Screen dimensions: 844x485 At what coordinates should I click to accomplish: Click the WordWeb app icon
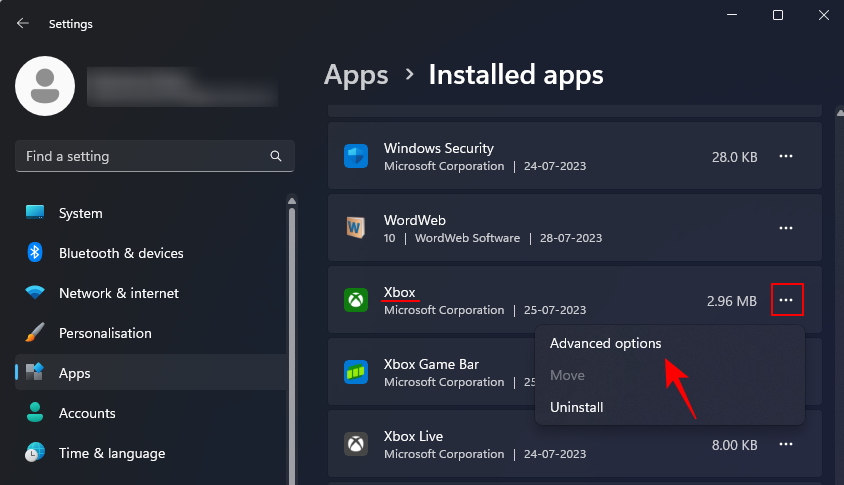point(356,228)
